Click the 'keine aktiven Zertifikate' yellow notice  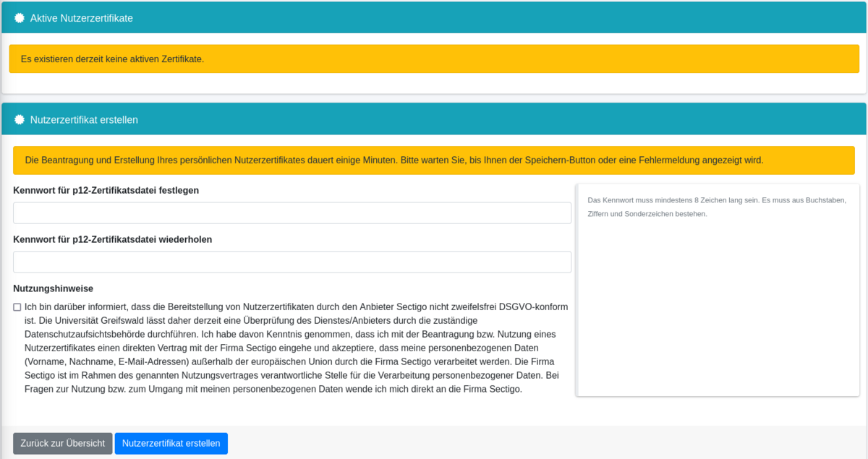pyautogui.click(x=112, y=59)
